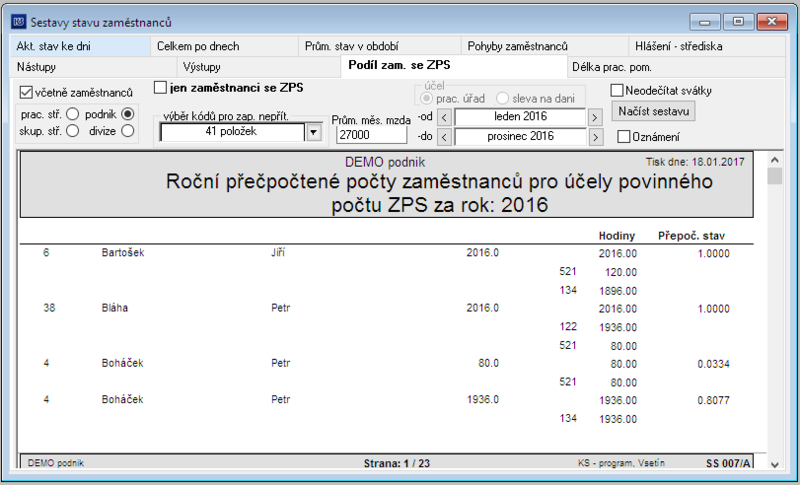
Task: Select 'sleva na dani' radio
Action: (x=503, y=98)
